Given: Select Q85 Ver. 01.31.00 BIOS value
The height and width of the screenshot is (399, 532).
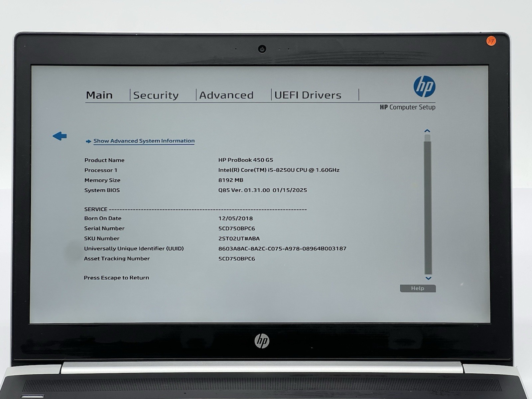Looking at the screenshot, I should tap(263, 190).
